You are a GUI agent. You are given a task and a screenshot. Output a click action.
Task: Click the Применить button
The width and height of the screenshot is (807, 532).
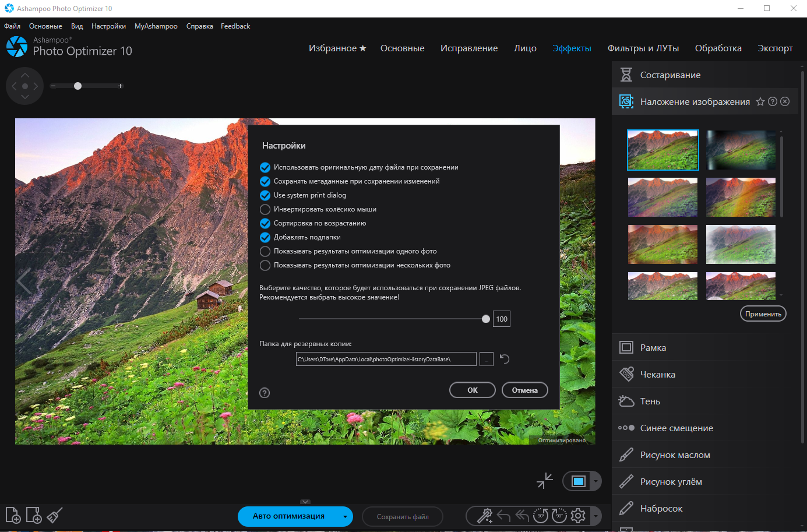(763, 313)
